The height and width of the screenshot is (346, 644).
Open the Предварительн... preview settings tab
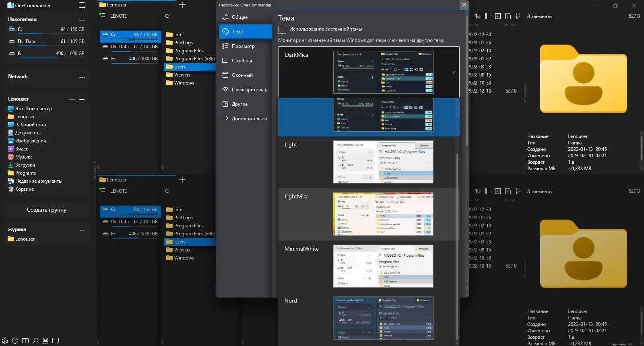[246, 90]
